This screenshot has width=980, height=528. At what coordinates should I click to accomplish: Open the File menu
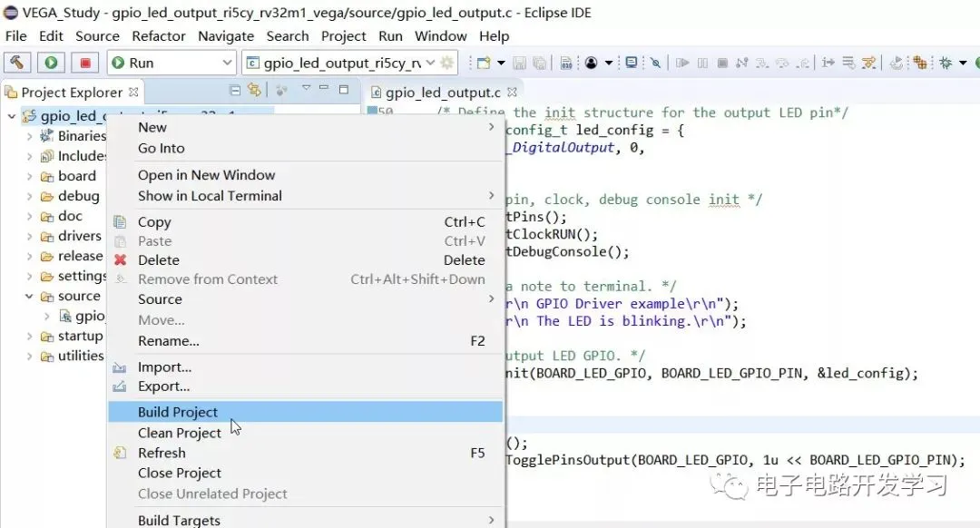pyautogui.click(x=15, y=36)
